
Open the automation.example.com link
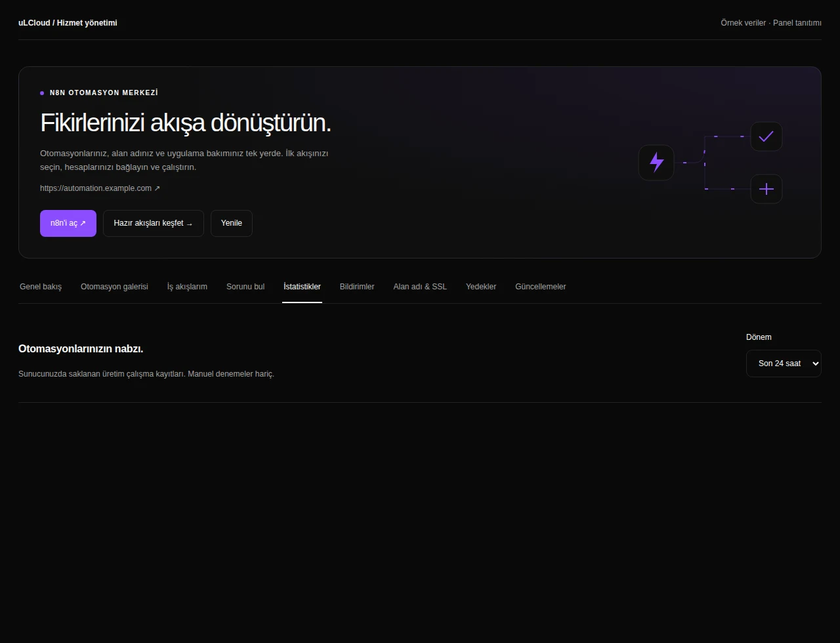[100, 188]
